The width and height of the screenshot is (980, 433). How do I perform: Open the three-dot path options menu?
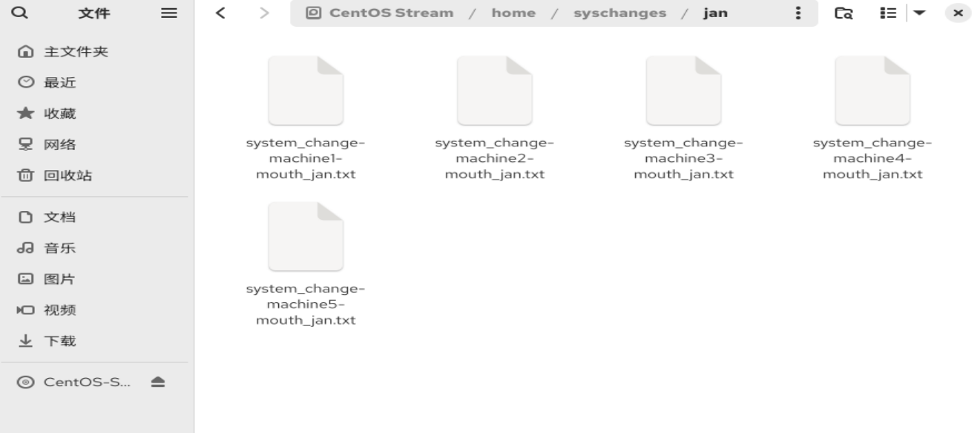[798, 13]
